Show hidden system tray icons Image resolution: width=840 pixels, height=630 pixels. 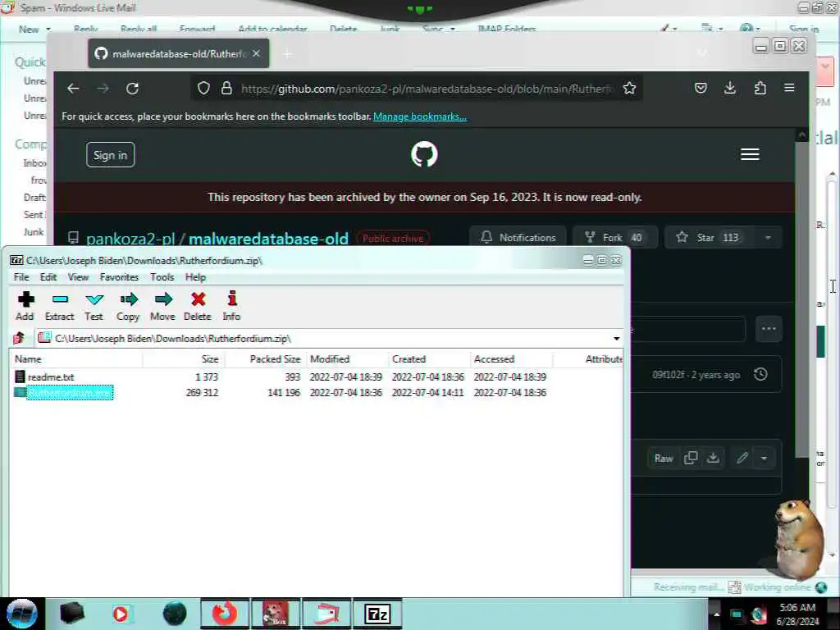point(717,614)
